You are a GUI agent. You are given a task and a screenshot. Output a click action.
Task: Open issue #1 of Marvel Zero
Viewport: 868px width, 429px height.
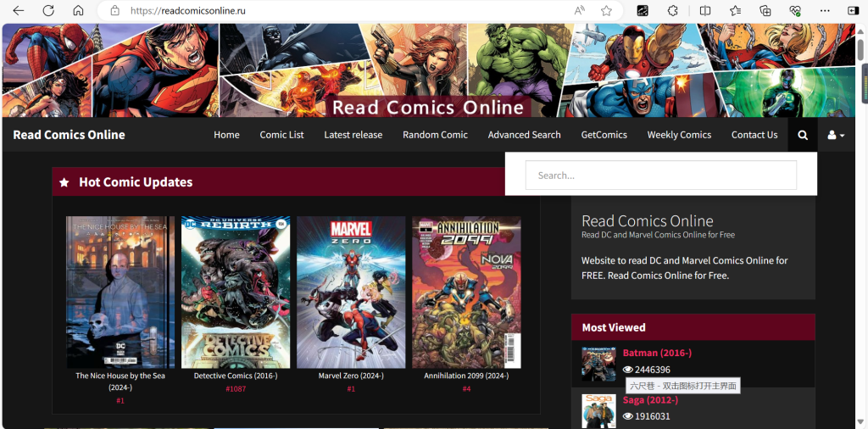(x=351, y=389)
